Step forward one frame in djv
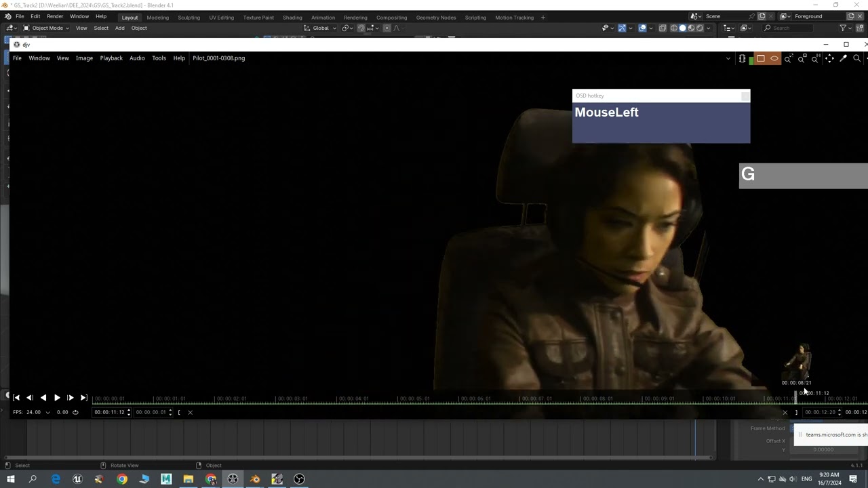Viewport: 868px width, 488px height. coord(71,398)
